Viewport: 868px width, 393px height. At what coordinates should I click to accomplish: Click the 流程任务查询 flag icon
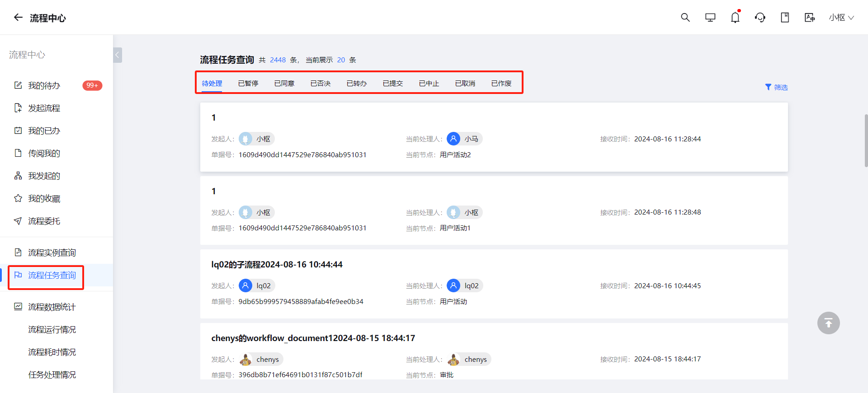[18, 275]
